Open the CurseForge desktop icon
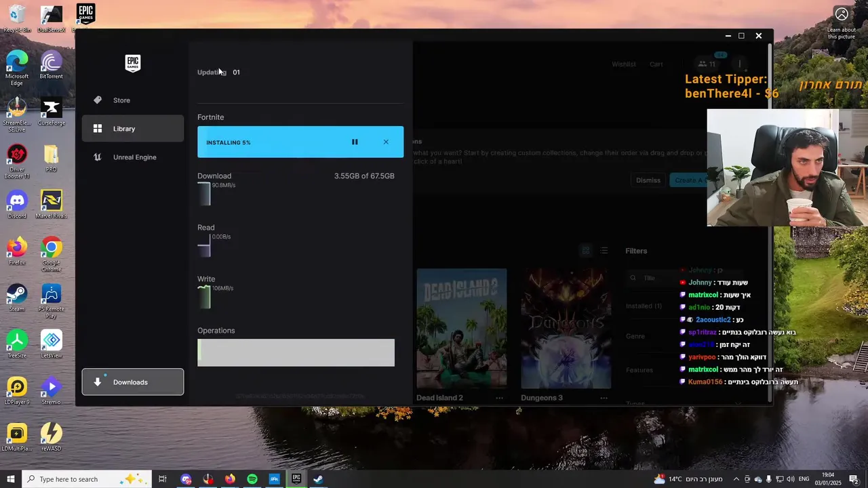 [52, 113]
